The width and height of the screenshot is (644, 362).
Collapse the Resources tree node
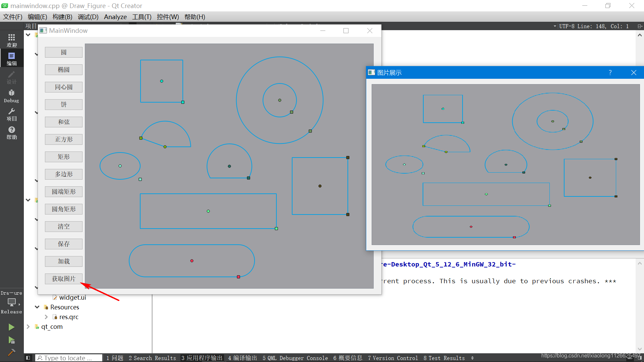[37, 307]
